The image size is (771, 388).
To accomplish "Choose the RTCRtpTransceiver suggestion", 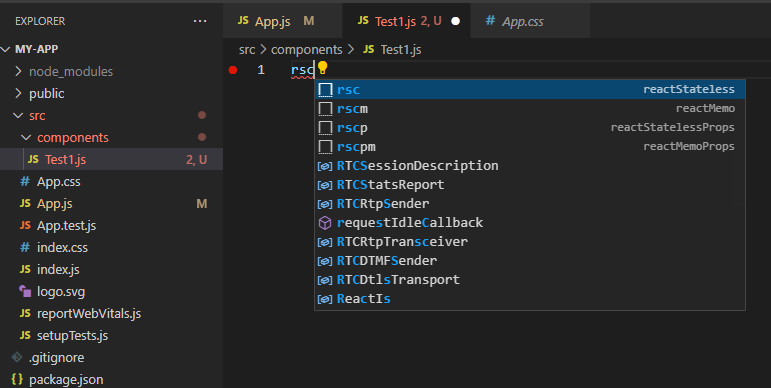I will [530, 242].
